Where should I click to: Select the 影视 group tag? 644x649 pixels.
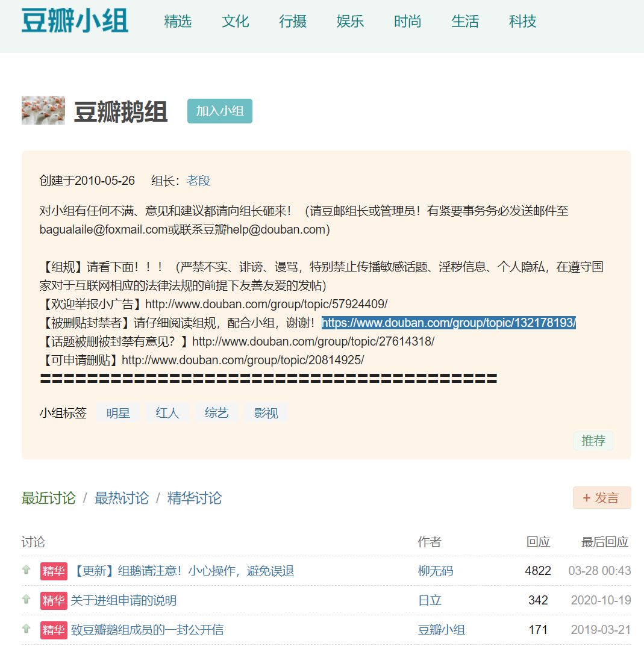pyautogui.click(x=266, y=412)
